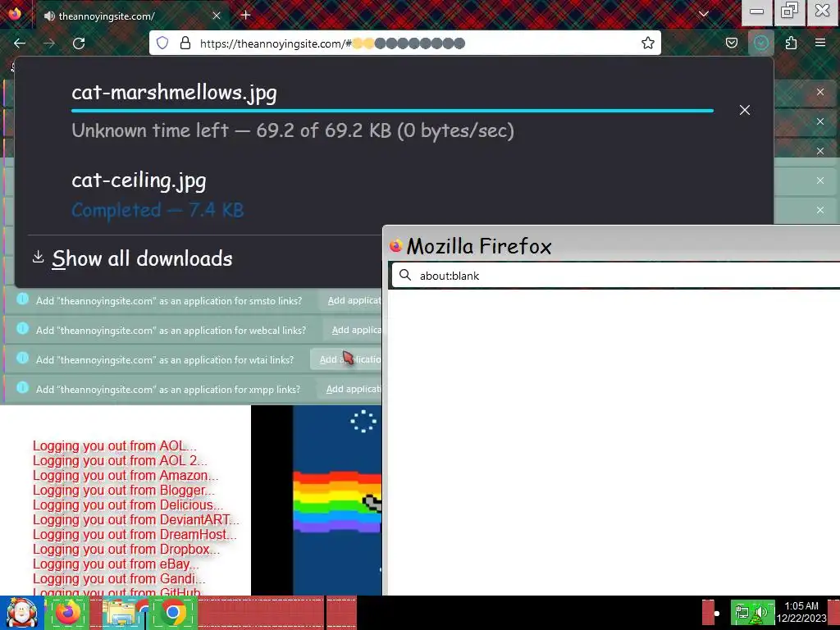Click the Nyan cat rainbow video

(316, 500)
